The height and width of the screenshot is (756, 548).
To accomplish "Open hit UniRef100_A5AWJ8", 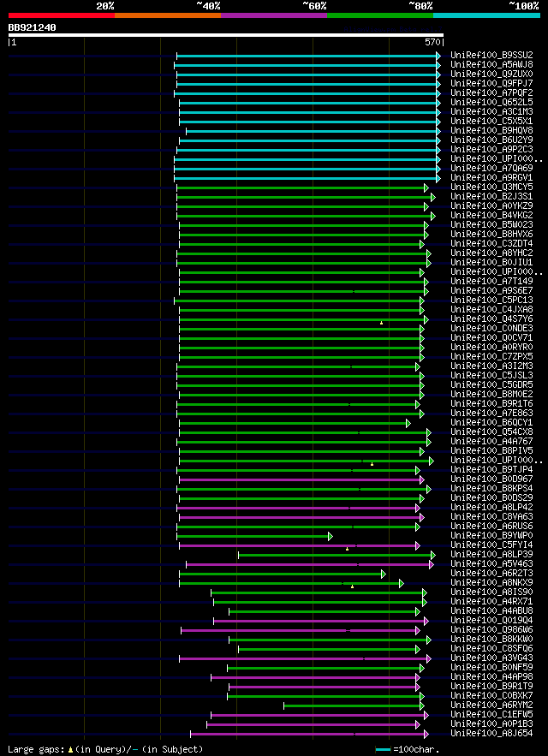I will pyautogui.click(x=491, y=64).
